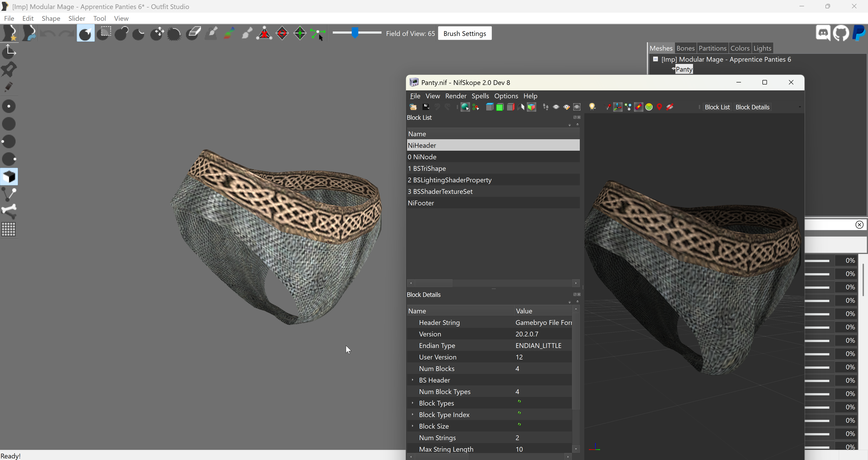The height and width of the screenshot is (460, 868).
Task: Open the Spells menu in NifSkope
Action: 480,96
